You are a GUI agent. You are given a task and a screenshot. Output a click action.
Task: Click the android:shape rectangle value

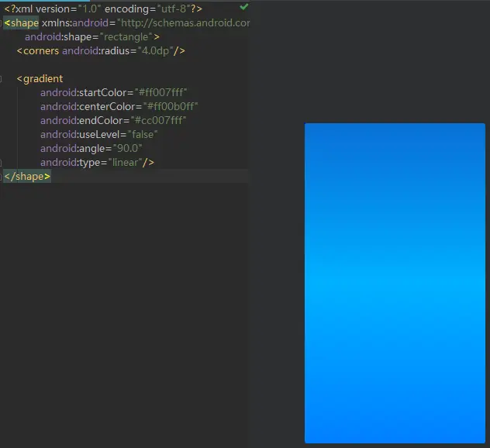126,37
